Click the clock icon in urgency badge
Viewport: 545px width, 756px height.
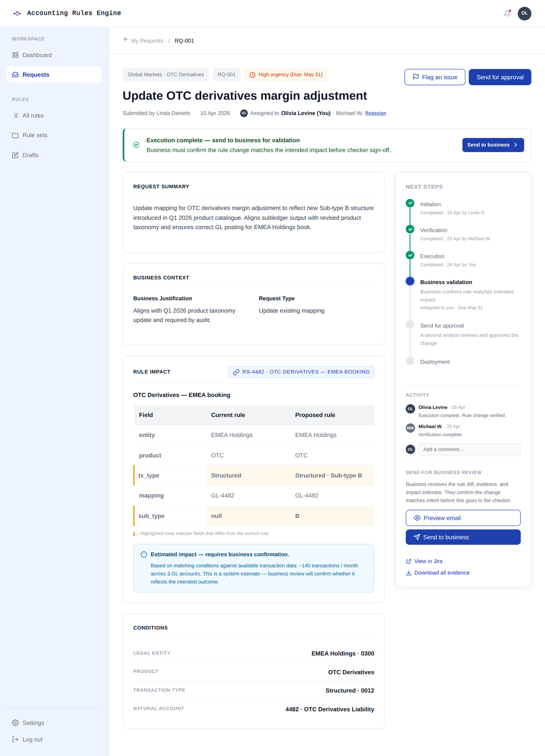point(253,75)
